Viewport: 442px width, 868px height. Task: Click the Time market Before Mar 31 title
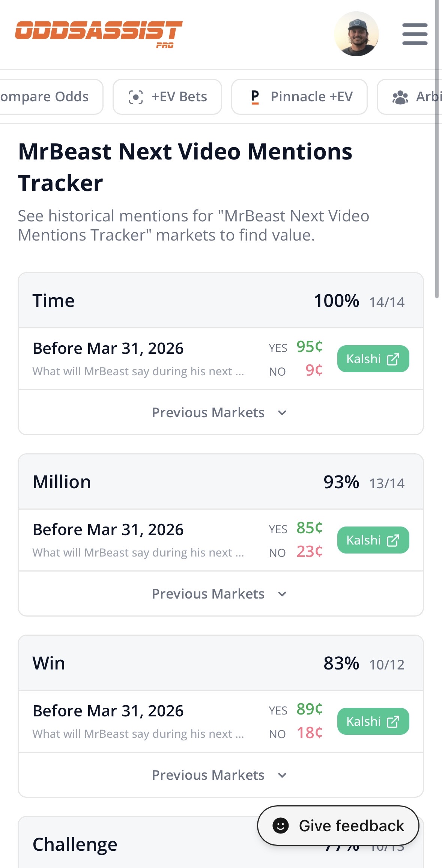point(108,348)
